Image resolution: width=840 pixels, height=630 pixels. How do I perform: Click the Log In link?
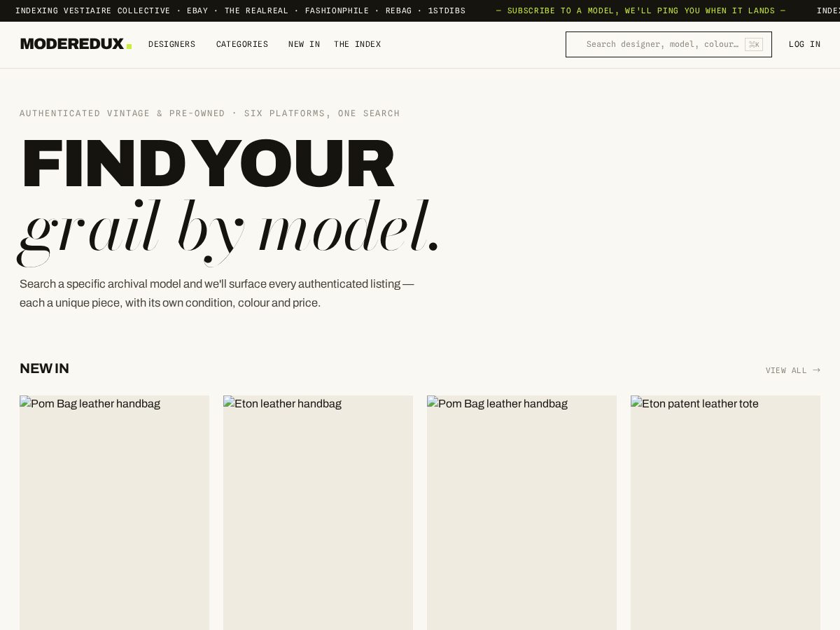(x=804, y=44)
